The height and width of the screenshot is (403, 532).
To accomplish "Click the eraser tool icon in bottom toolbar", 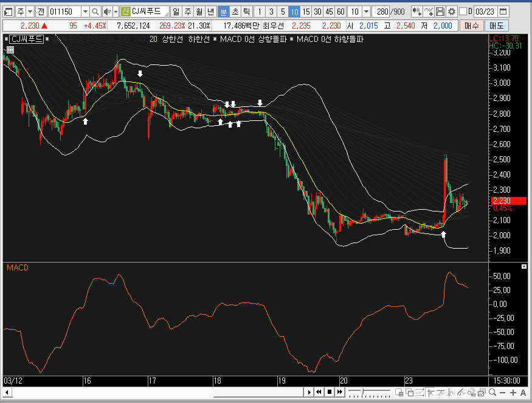I will point(471,393).
